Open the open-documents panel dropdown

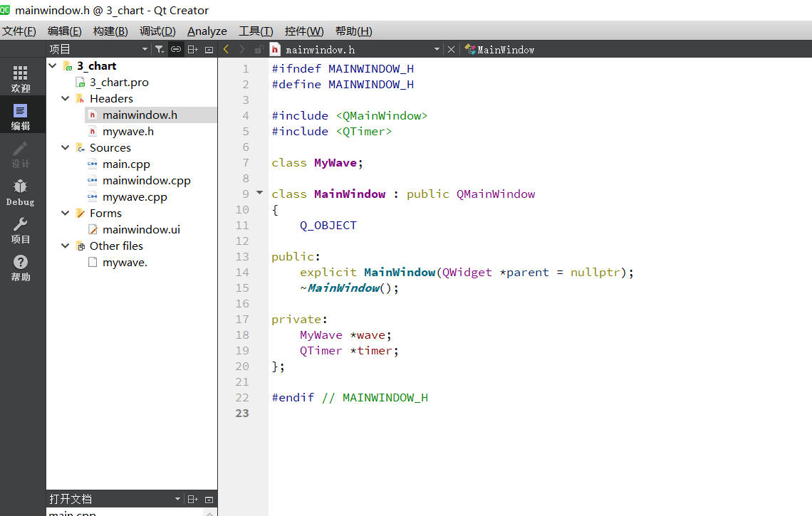(177, 499)
